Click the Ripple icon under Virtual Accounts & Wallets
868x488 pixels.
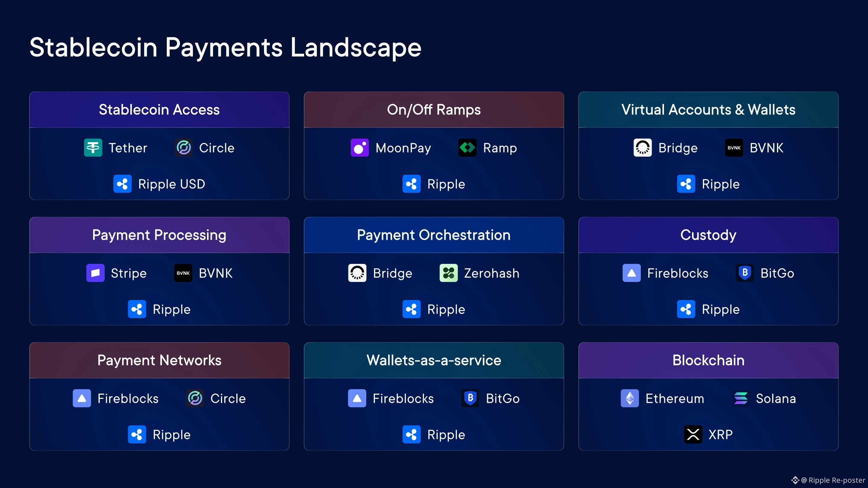tap(686, 184)
